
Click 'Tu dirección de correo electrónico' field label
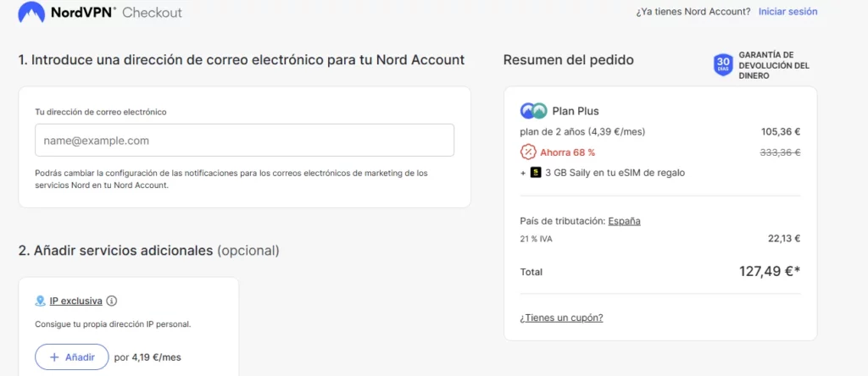coord(101,112)
